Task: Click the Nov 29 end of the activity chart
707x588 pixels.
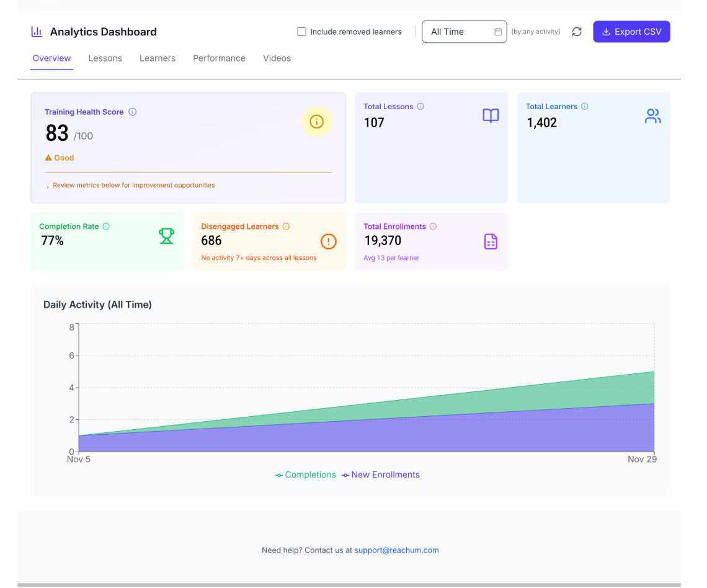Action: pos(642,459)
